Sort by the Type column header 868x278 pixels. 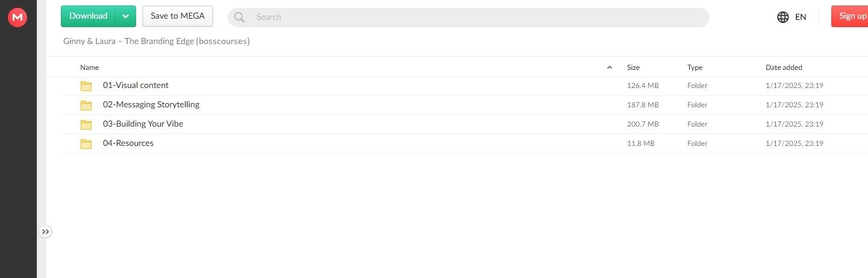coord(695,68)
